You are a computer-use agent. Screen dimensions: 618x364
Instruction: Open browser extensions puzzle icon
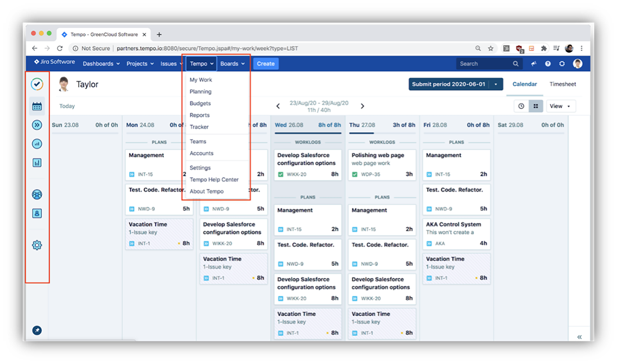544,48
